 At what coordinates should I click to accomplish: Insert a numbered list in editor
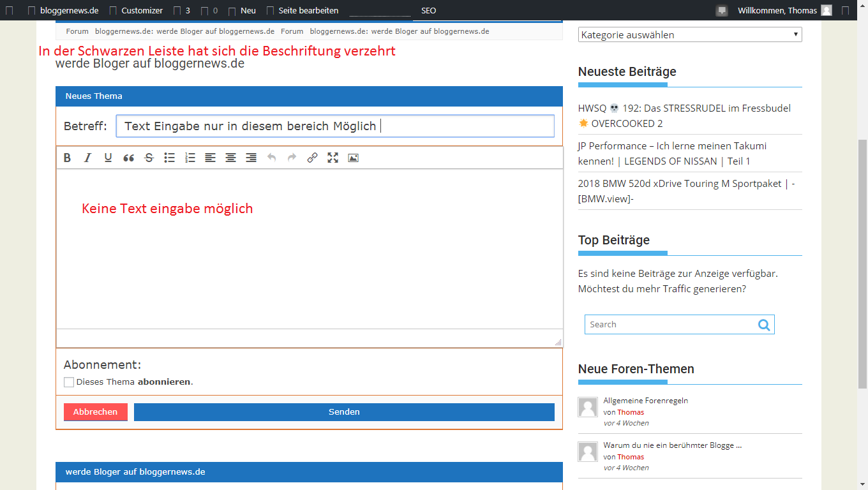coord(190,158)
